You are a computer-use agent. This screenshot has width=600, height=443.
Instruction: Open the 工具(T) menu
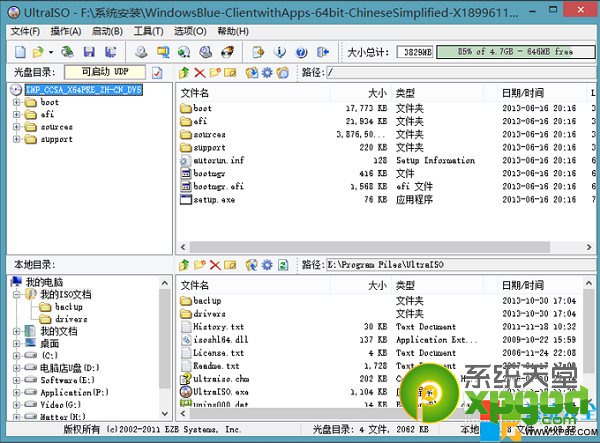[148, 32]
